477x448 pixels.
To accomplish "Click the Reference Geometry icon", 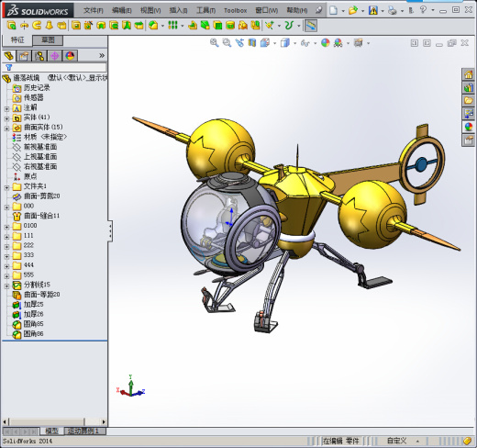I will tap(270, 26).
